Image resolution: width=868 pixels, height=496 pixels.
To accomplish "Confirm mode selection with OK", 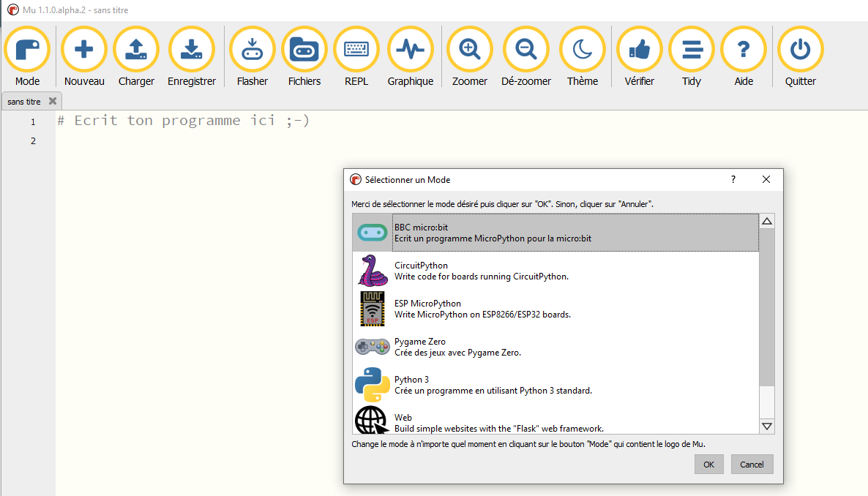I will coord(709,465).
